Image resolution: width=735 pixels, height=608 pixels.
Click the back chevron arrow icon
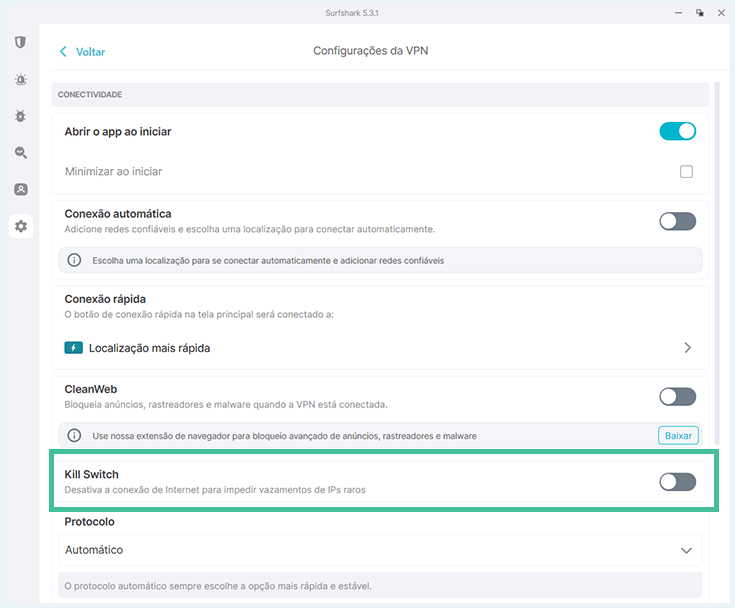pyautogui.click(x=63, y=52)
